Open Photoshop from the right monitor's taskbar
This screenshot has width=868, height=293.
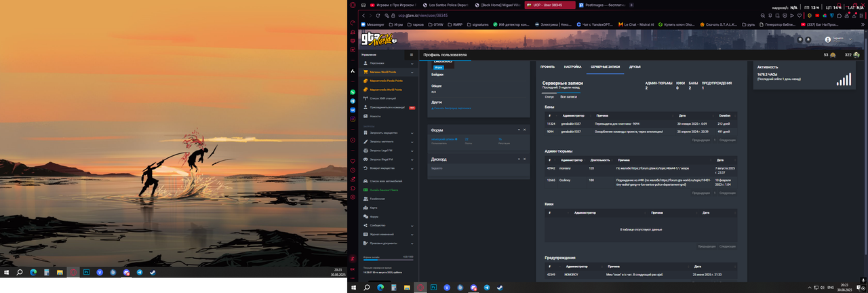[x=434, y=288]
